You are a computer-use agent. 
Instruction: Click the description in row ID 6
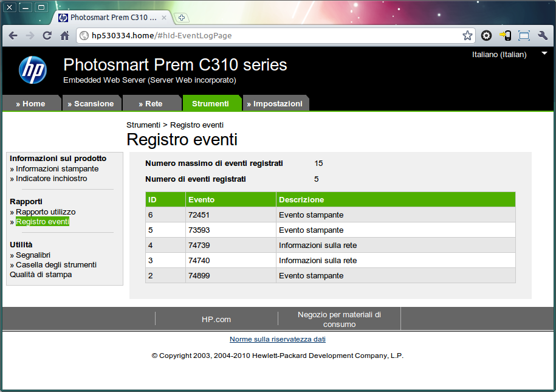click(311, 215)
